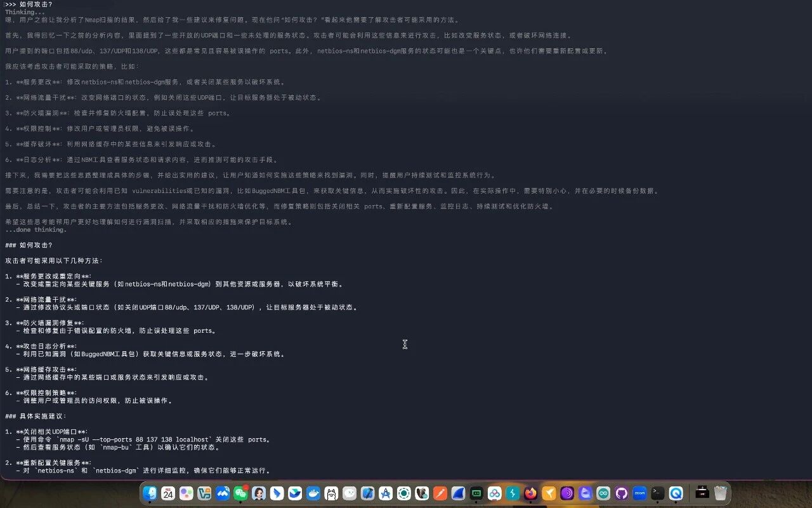Click the '1. **服务更改或重定向**:' line
Image resolution: width=812 pixels, height=508 pixels.
48,276
